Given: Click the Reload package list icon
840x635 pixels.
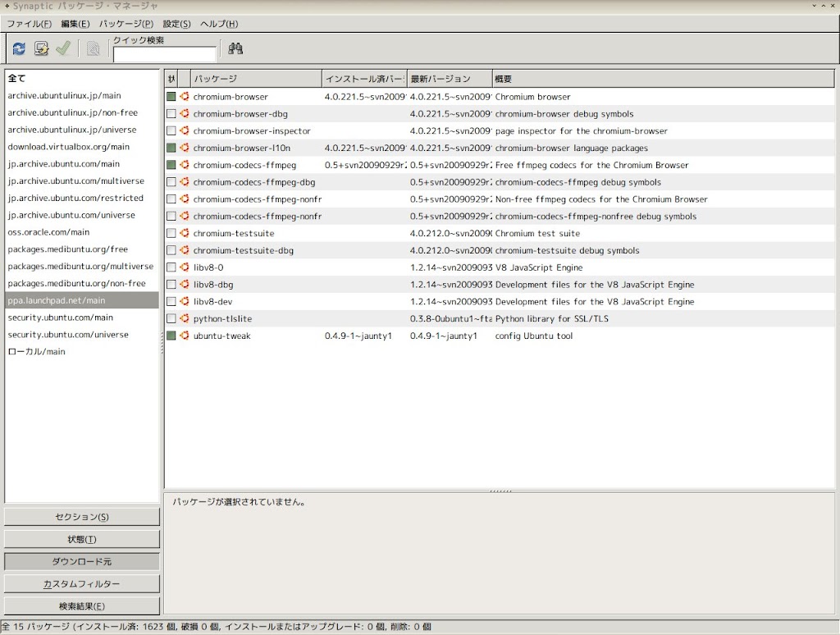Looking at the screenshot, I should pyautogui.click(x=16, y=48).
